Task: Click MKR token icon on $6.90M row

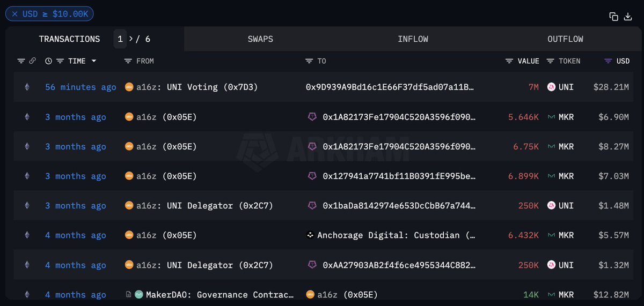Action: [551, 117]
